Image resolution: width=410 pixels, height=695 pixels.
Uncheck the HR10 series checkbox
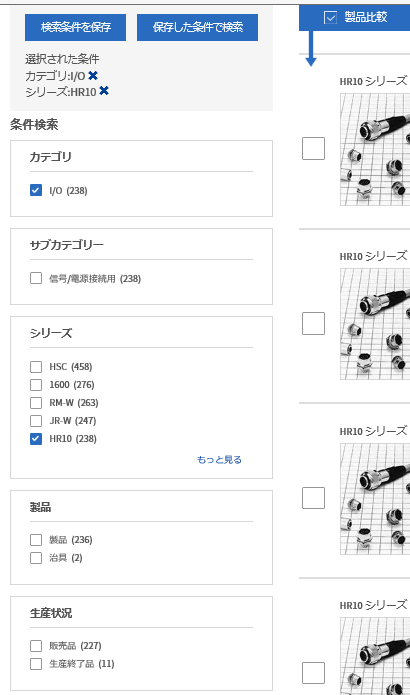click(36, 439)
